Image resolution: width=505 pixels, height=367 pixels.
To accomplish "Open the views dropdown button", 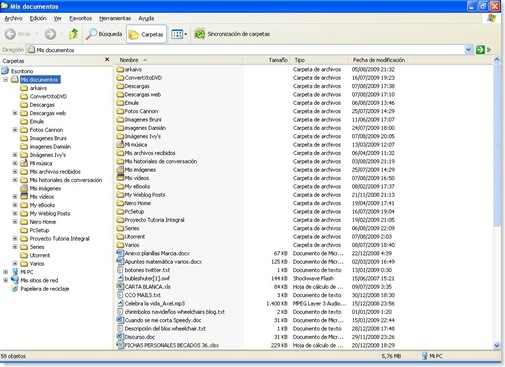I will (x=179, y=34).
